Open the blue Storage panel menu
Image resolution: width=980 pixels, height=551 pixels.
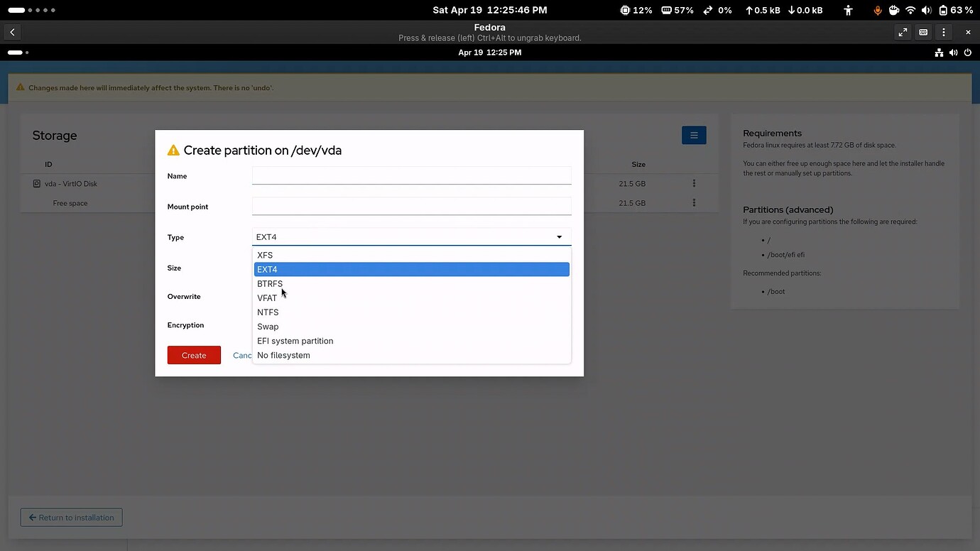coord(694,135)
